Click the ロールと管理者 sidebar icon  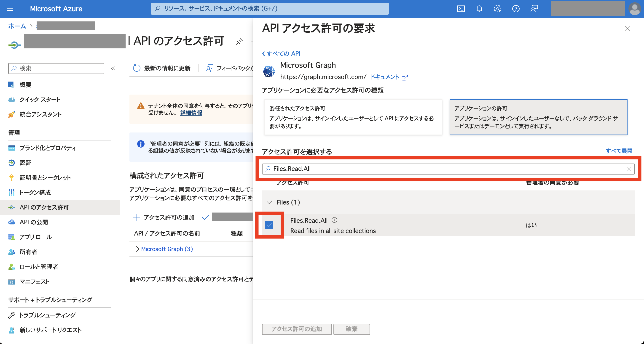11,267
